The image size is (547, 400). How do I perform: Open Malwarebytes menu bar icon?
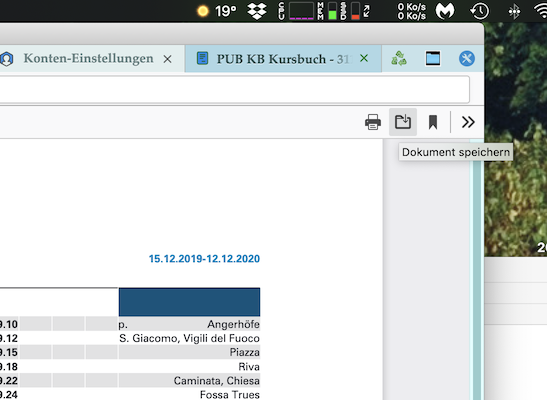(445, 11)
